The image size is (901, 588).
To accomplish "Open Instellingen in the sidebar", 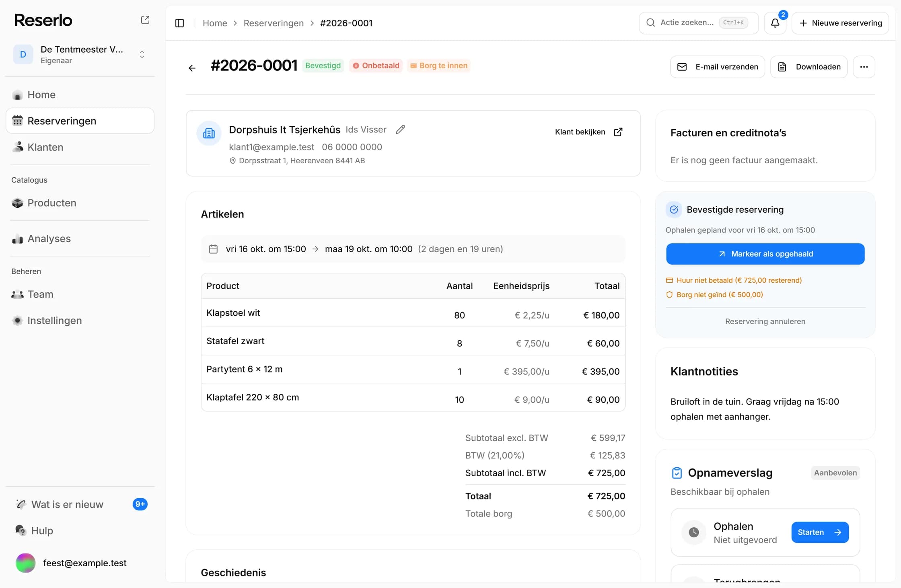I will click(x=80, y=321).
